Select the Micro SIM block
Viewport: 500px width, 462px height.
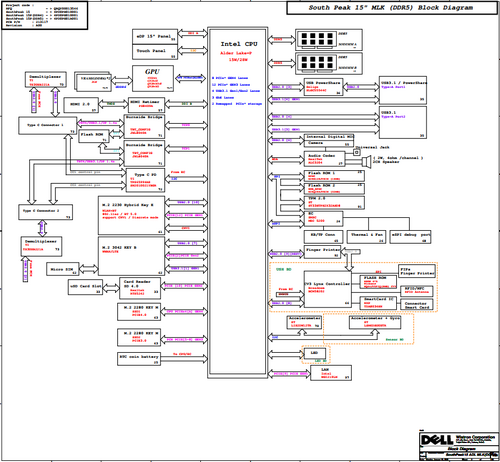click(62, 269)
